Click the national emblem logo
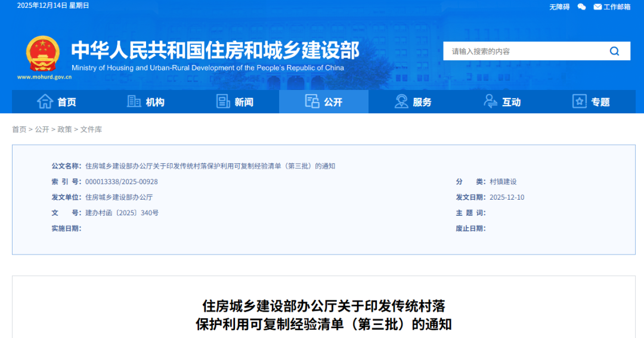 click(42, 54)
